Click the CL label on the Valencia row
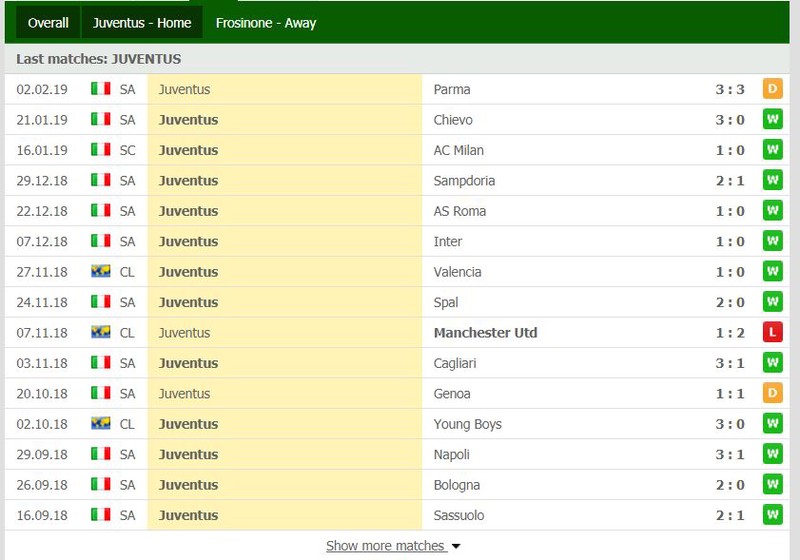Image resolution: width=800 pixels, height=560 pixels. pyautogui.click(x=127, y=272)
